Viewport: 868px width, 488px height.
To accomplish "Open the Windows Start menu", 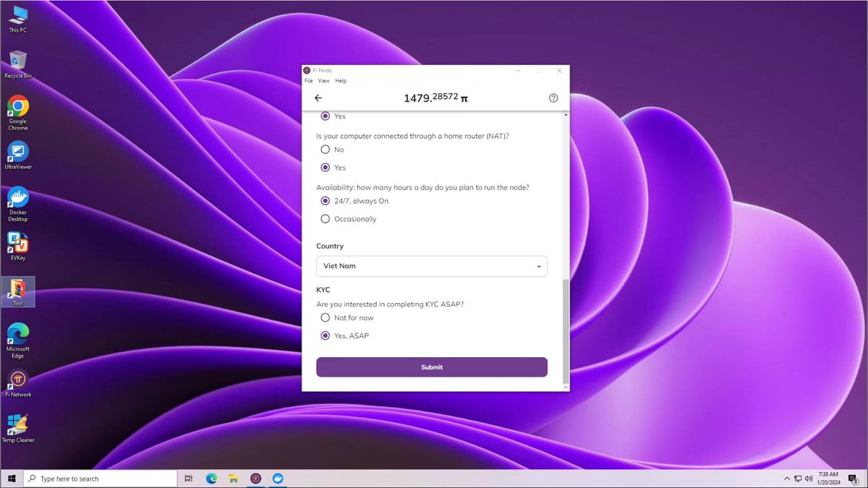I will pos(12,479).
